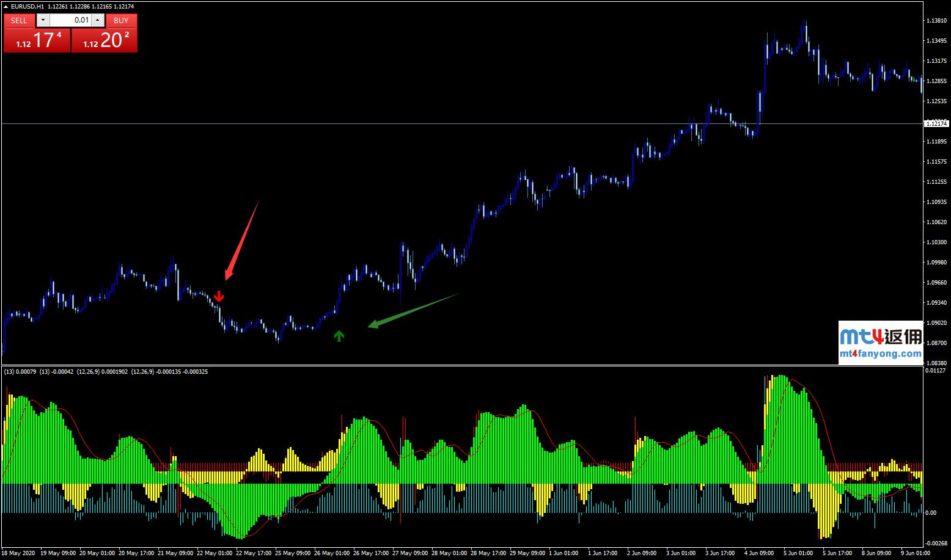Click the BUY button

[x=121, y=20]
